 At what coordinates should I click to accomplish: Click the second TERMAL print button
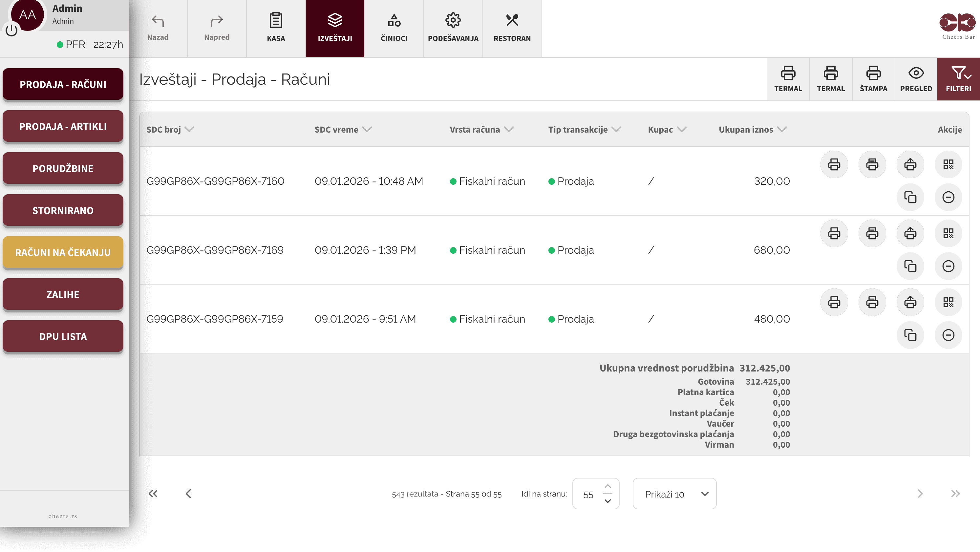[830, 79]
